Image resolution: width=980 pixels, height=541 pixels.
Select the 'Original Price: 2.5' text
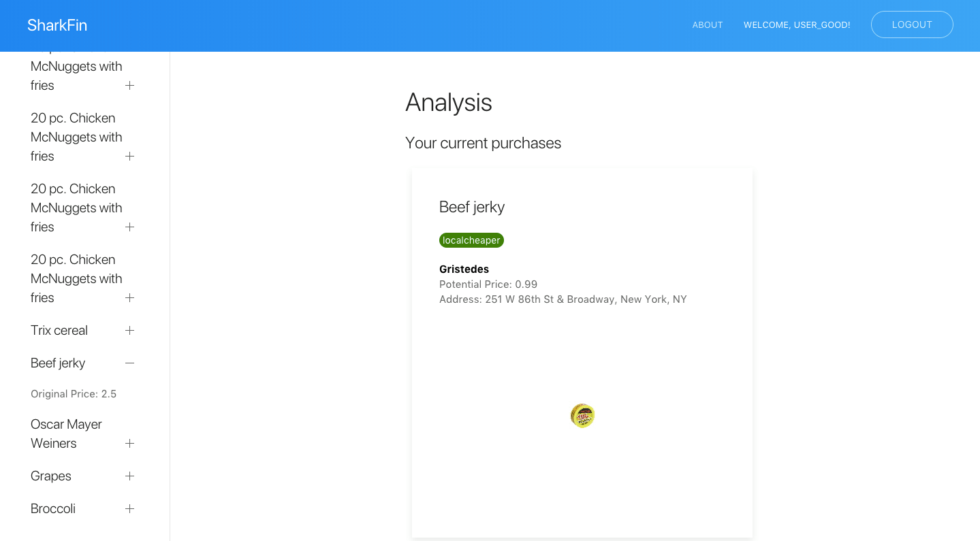(74, 394)
